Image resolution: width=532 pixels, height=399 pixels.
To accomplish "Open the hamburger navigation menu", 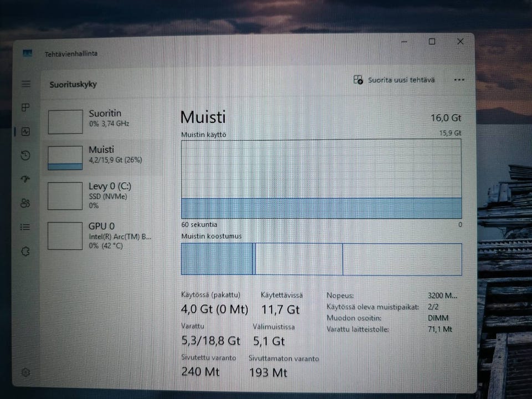I will coord(26,84).
